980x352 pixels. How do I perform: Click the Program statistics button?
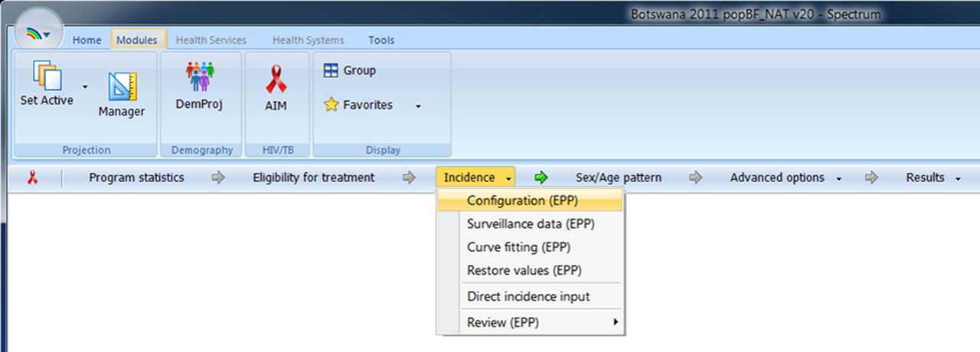pos(136,178)
